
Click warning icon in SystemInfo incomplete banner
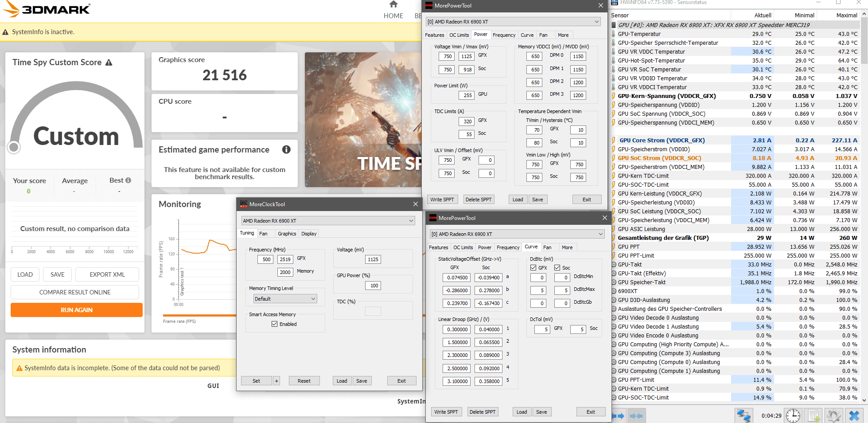(x=19, y=368)
